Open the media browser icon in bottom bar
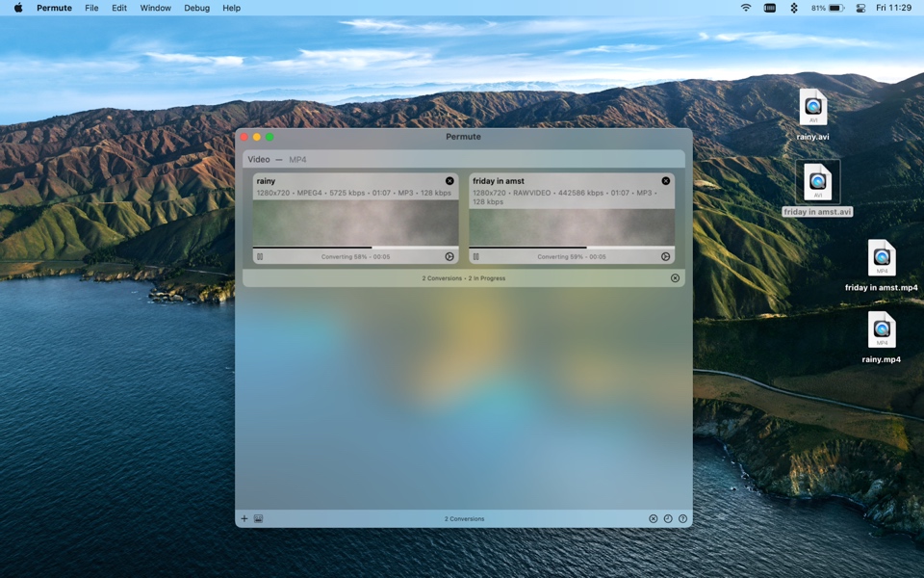This screenshot has height=578, width=924. (x=258, y=518)
